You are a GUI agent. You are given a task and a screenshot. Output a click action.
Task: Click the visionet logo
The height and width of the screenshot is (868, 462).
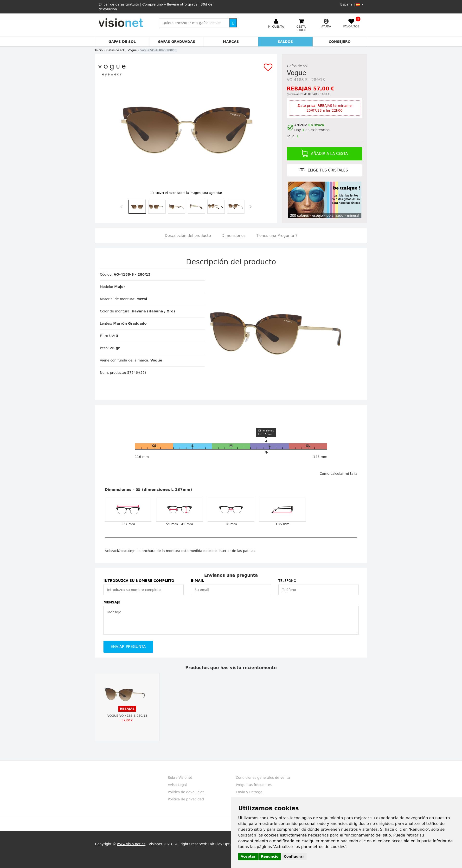pyautogui.click(x=121, y=23)
